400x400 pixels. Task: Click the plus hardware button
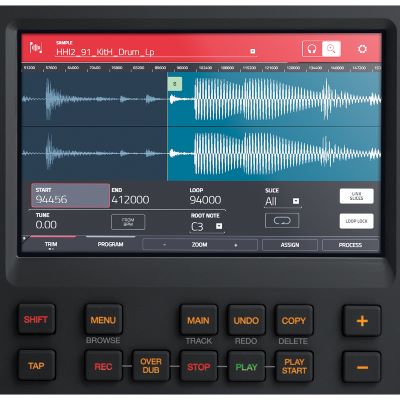[x=362, y=321]
